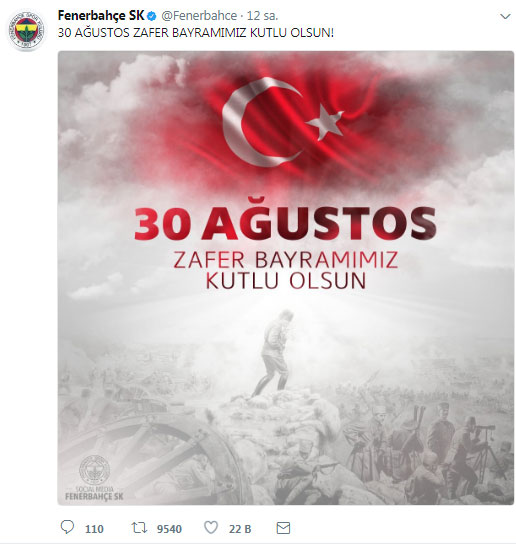Open Fenerbahçe SK display name link

coord(101,16)
